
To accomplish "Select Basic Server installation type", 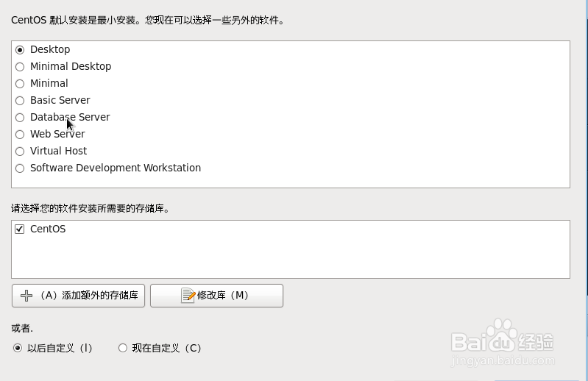I will pos(20,101).
